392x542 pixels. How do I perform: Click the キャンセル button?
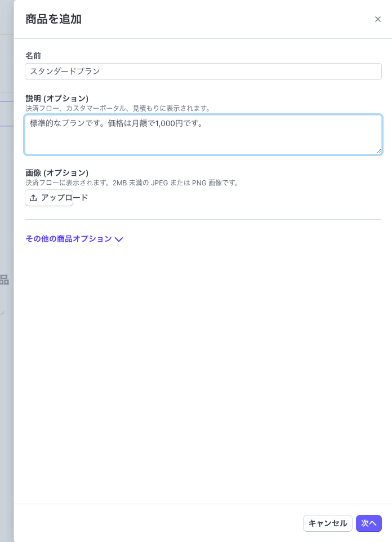pos(328,523)
